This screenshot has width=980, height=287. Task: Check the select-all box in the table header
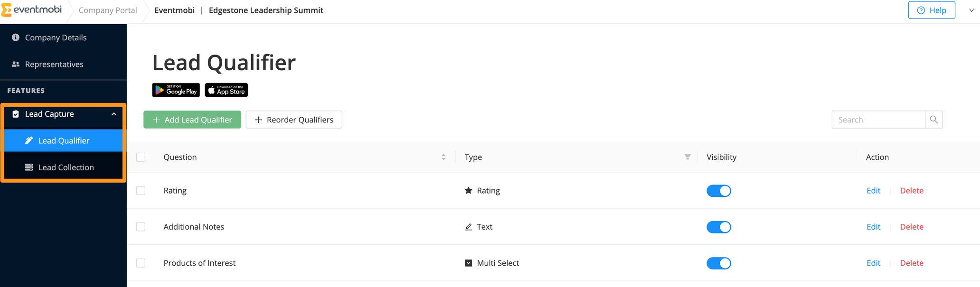point(141,157)
